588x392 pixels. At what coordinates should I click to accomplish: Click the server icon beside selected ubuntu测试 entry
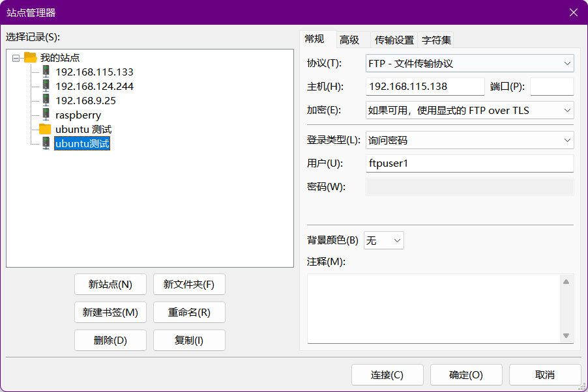[x=46, y=144]
